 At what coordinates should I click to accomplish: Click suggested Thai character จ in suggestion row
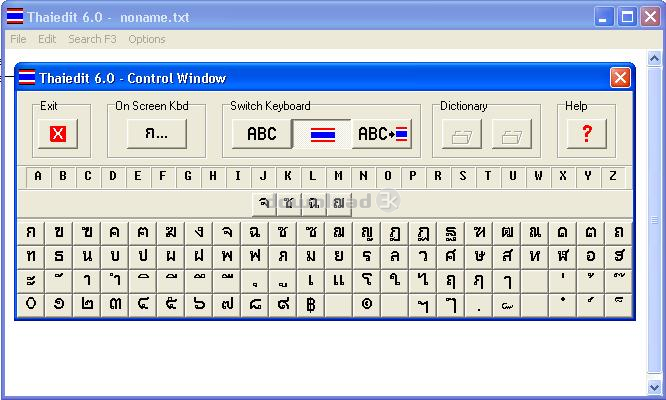tap(264, 204)
